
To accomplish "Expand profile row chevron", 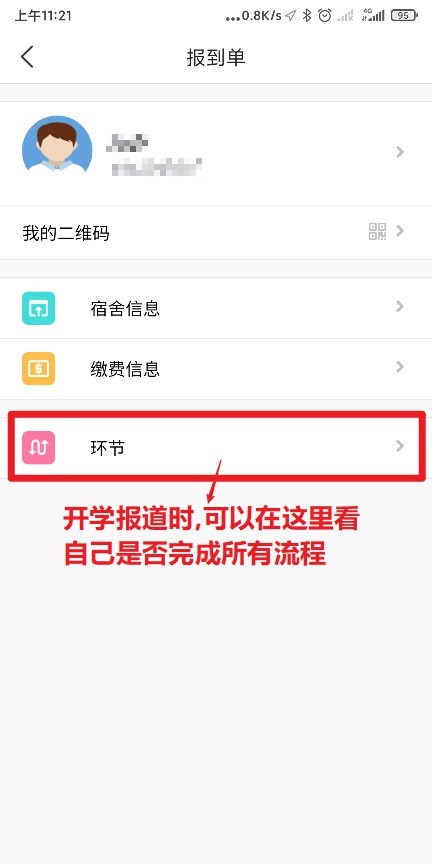I will [x=400, y=152].
